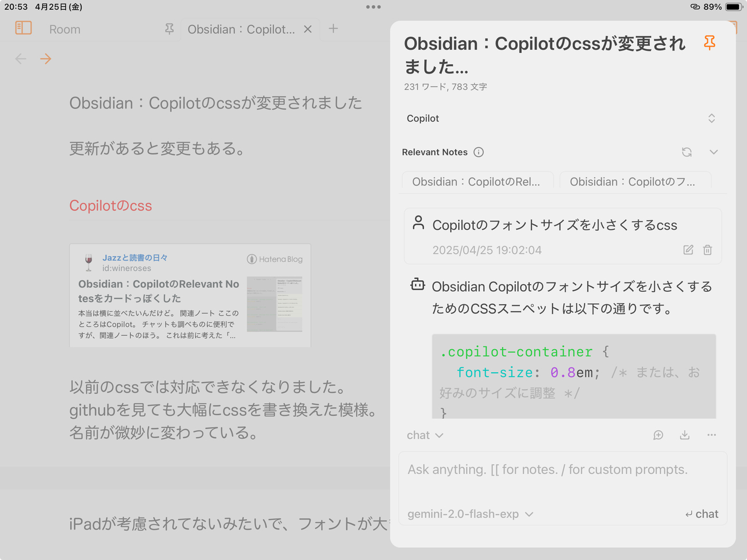Viewport: 747px width, 560px height.
Task: Show info about Relevant Notes
Action: click(479, 152)
